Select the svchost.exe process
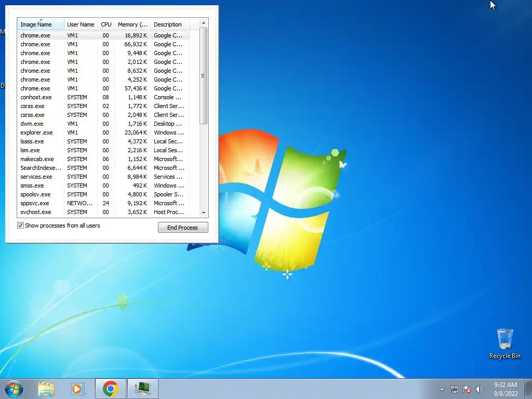Screen dimensions: 532x399 (x=103, y=212)
